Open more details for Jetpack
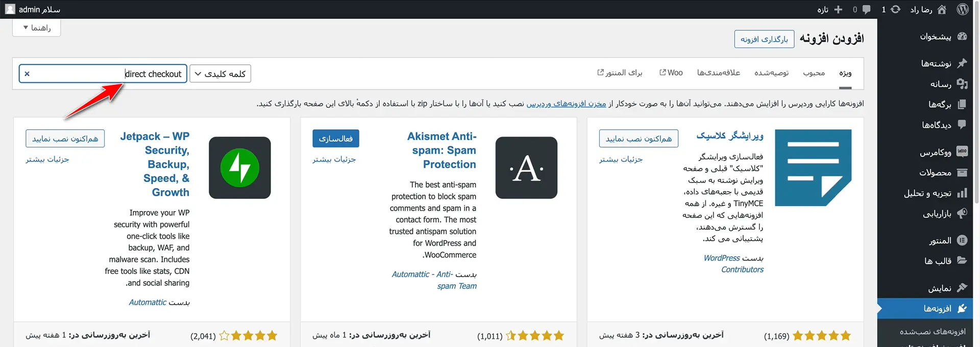The height and width of the screenshot is (347, 980). pyautogui.click(x=47, y=159)
